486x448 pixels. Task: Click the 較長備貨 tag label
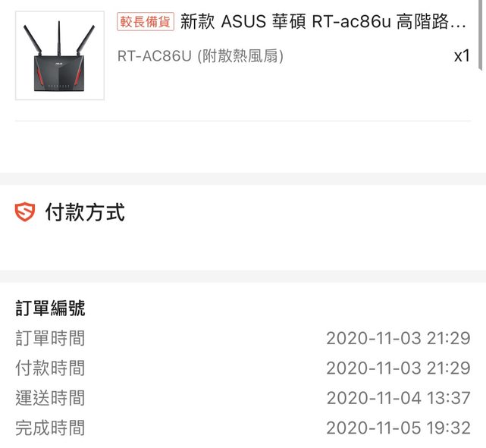(146, 21)
